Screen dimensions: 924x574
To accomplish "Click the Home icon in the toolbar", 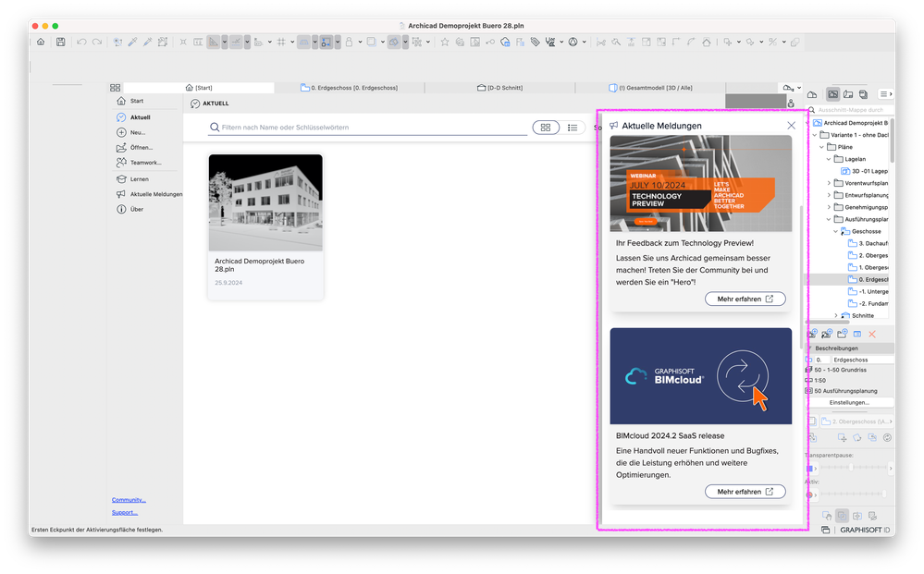I will (x=41, y=42).
